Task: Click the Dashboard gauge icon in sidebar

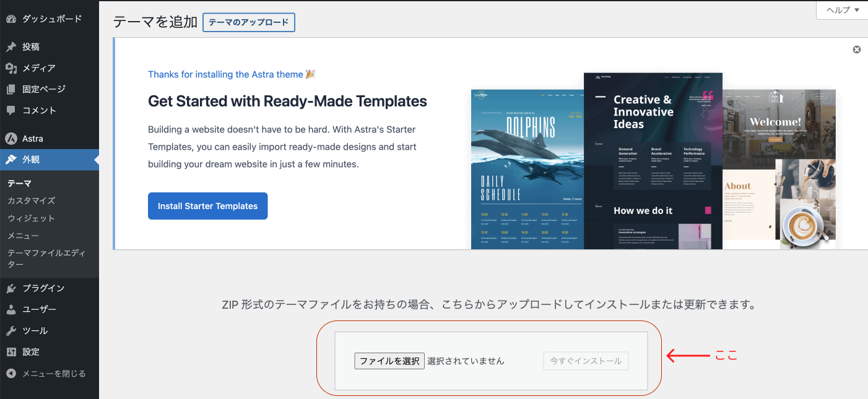Action: tap(11, 19)
